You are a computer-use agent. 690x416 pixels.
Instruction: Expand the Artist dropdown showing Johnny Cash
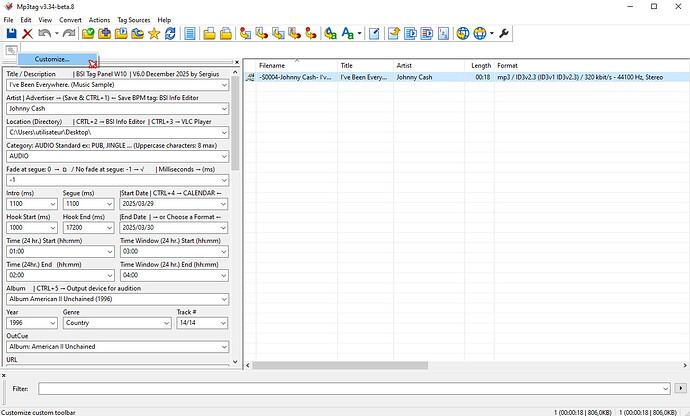tap(224, 109)
